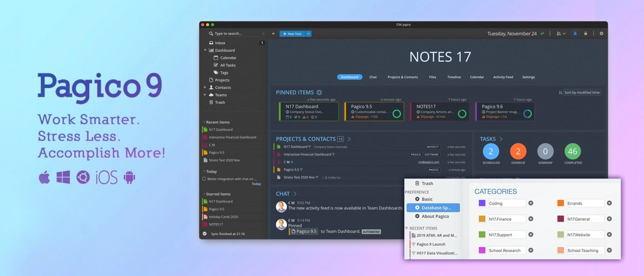Click the Coding purple color swatch

[482, 203]
